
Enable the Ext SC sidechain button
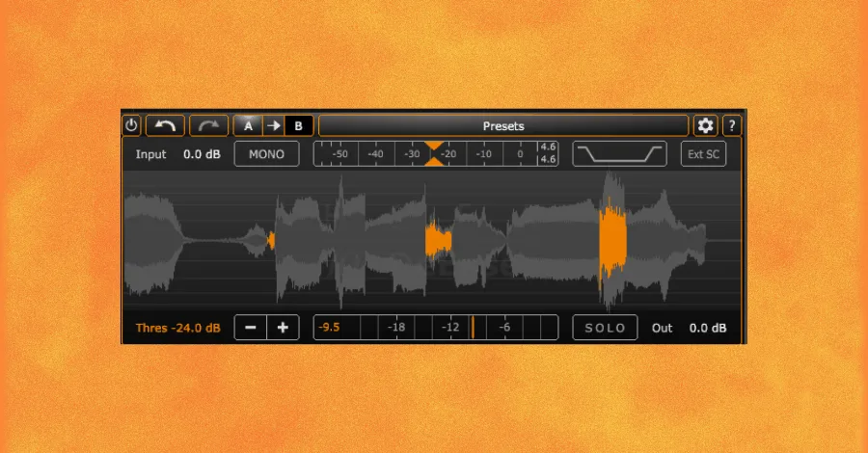pos(703,154)
